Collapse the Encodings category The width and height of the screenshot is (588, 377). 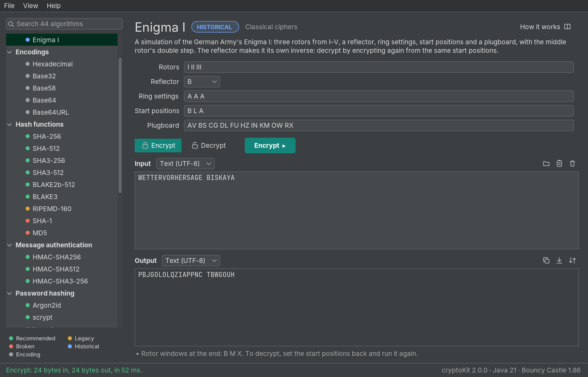coord(10,52)
